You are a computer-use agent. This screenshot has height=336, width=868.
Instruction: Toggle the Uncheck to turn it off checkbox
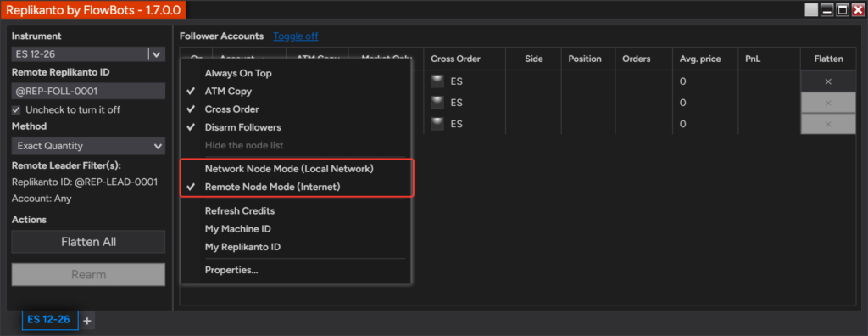(x=16, y=109)
